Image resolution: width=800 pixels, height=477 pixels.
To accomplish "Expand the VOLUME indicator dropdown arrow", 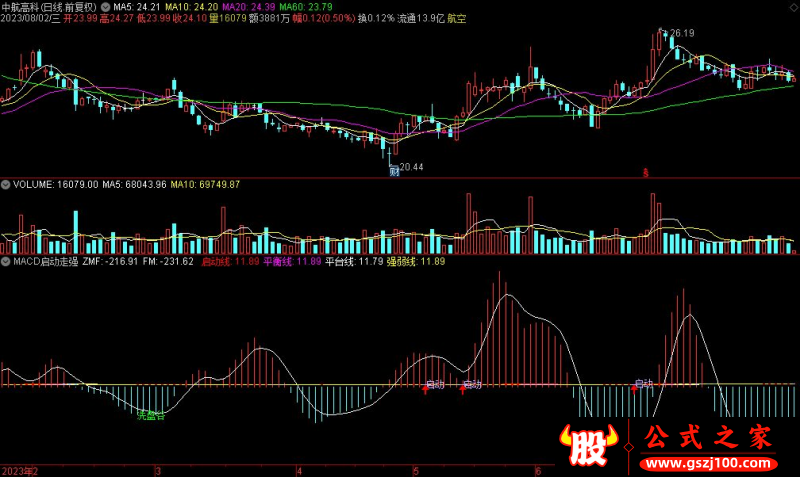I will [6, 185].
